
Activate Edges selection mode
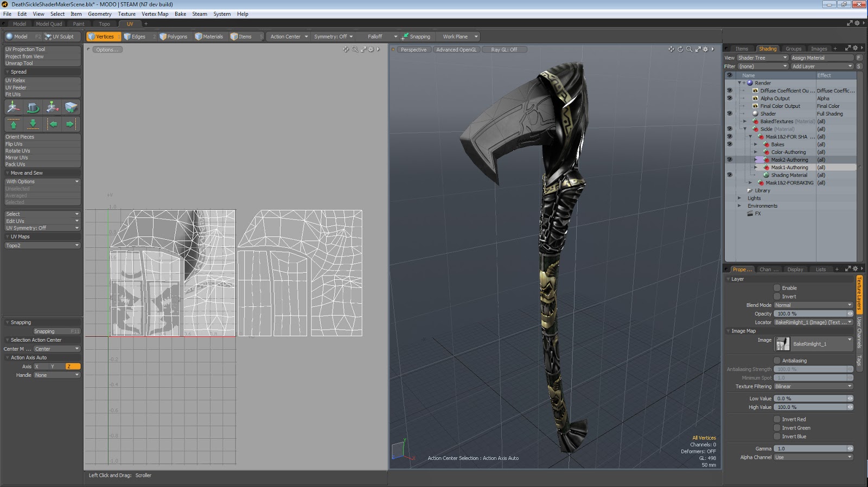coord(135,37)
